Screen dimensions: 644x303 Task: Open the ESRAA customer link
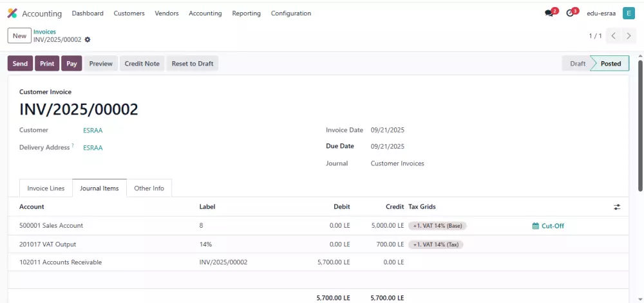(x=93, y=131)
